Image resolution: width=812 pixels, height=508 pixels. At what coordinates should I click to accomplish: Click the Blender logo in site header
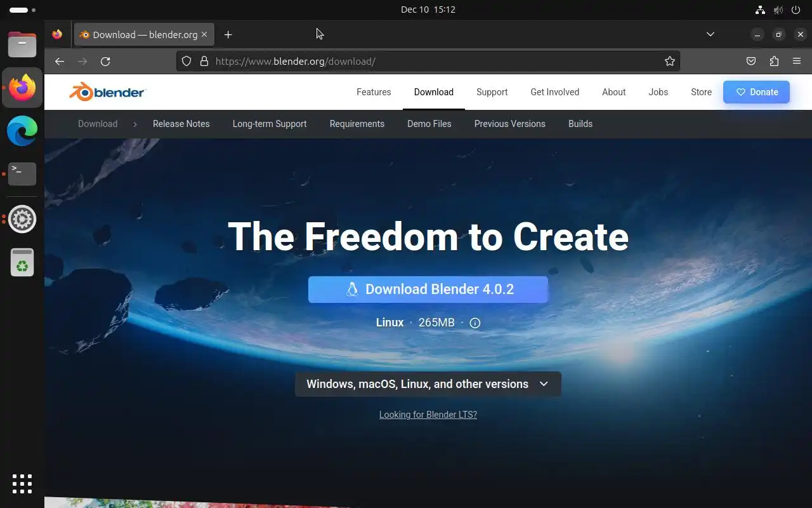point(108,92)
